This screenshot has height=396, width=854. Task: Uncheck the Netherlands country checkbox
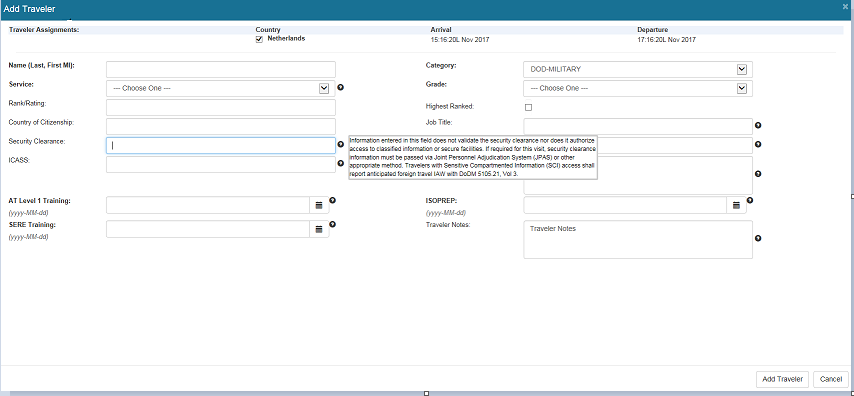click(259, 39)
